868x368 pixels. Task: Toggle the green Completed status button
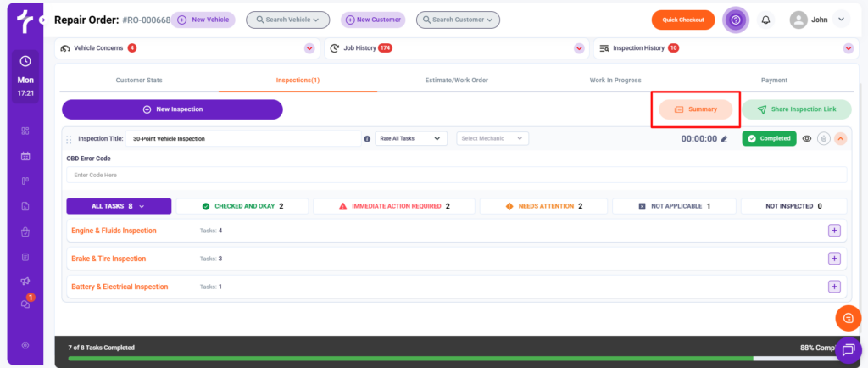click(770, 138)
